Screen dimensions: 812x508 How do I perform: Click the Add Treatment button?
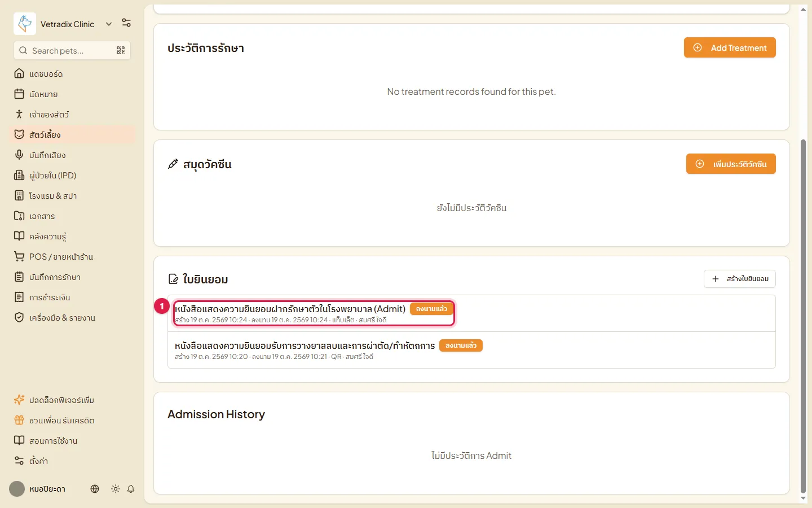coord(730,48)
